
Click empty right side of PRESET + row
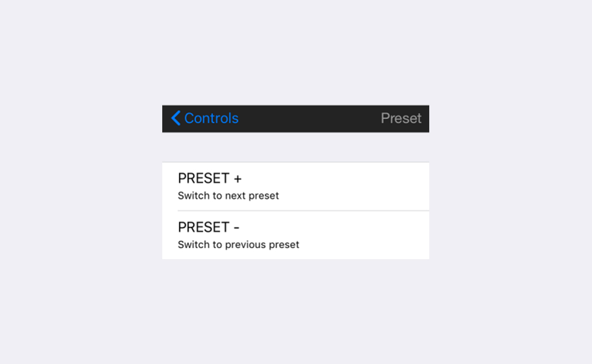point(372,186)
